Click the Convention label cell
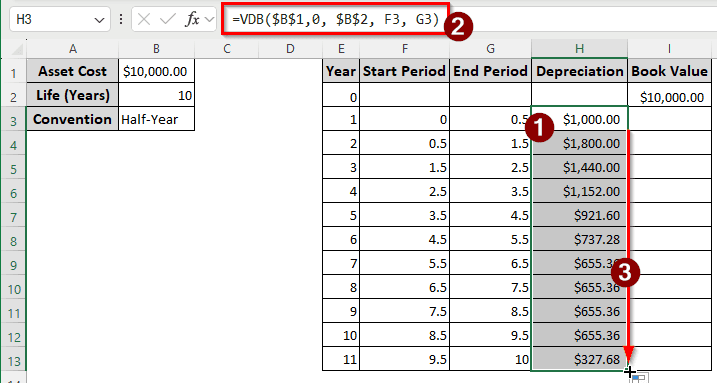This screenshot has width=717, height=383. [72, 119]
